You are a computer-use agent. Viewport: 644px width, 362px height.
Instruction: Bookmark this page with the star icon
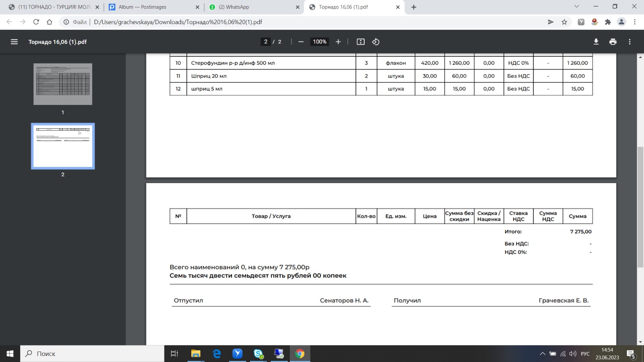(564, 22)
